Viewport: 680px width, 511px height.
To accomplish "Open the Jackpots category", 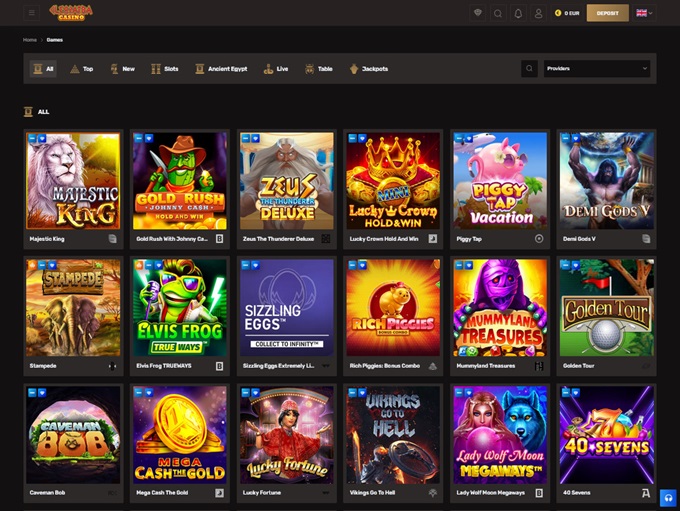I will [x=369, y=69].
